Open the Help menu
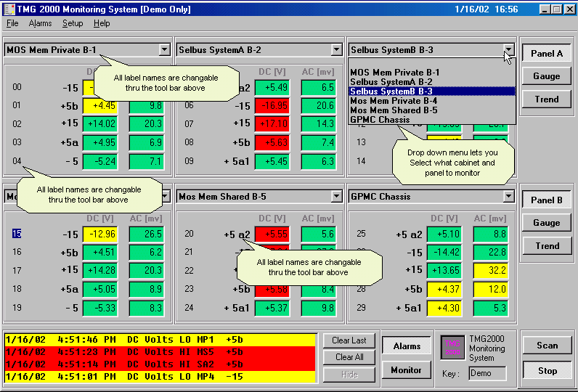Screen dimensions: 578x392 coord(102,23)
